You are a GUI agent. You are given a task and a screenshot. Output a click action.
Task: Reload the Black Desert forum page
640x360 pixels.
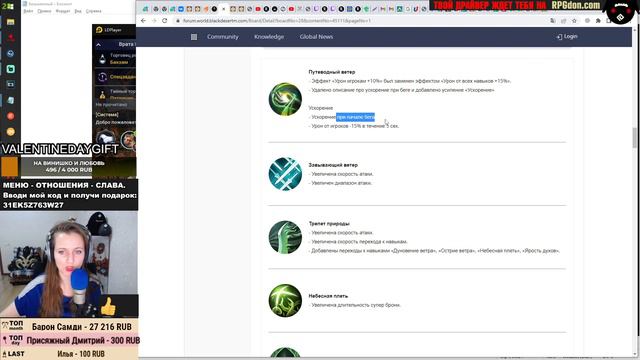pyautogui.click(x=164, y=20)
